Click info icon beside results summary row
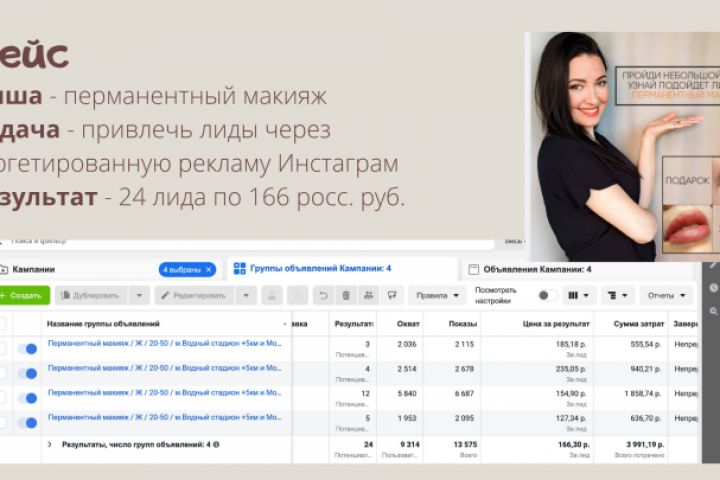Image resolution: width=720 pixels, height=480 pixels. pos(216,445)
